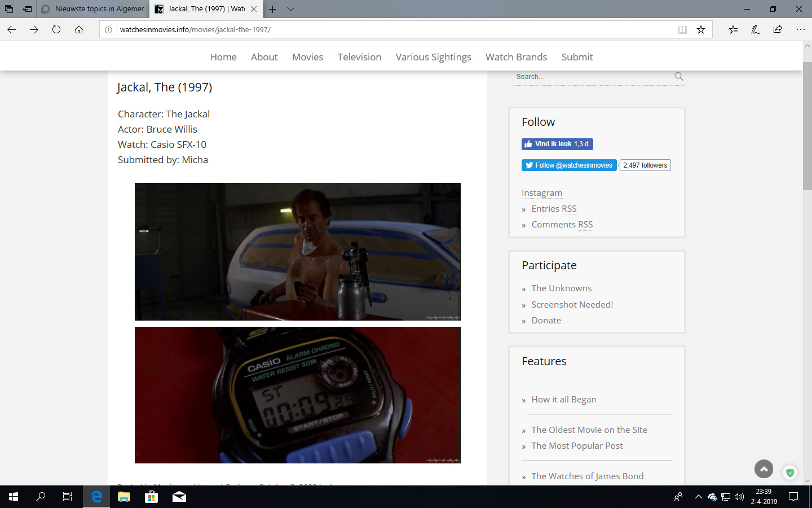Click the Facebook Vind ik leuk button
This screenshot has width=812, height=508.
click(557, 144)
